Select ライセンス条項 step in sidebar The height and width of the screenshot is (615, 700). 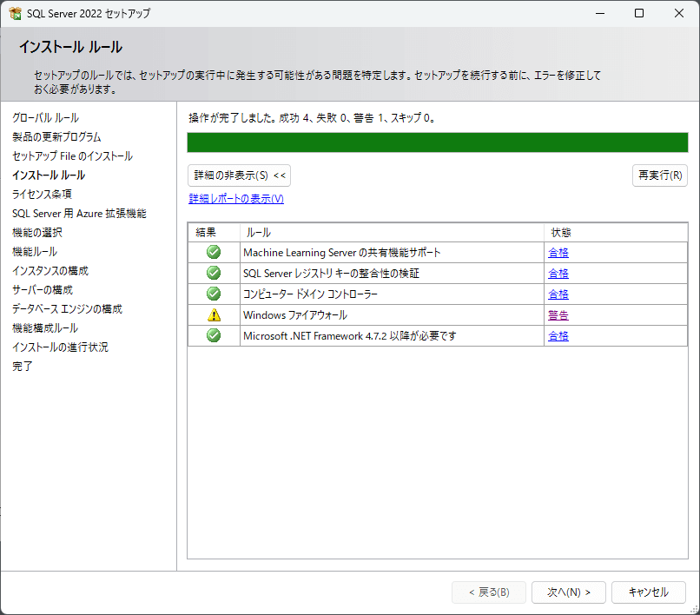click(42, 195)
